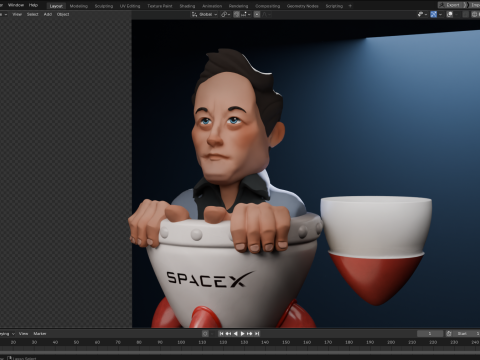Viewport: 480px width, 360px height.
Task: Open the overlays options dropdown arrow
Action: pyautogui.click(x=456, y=14)
